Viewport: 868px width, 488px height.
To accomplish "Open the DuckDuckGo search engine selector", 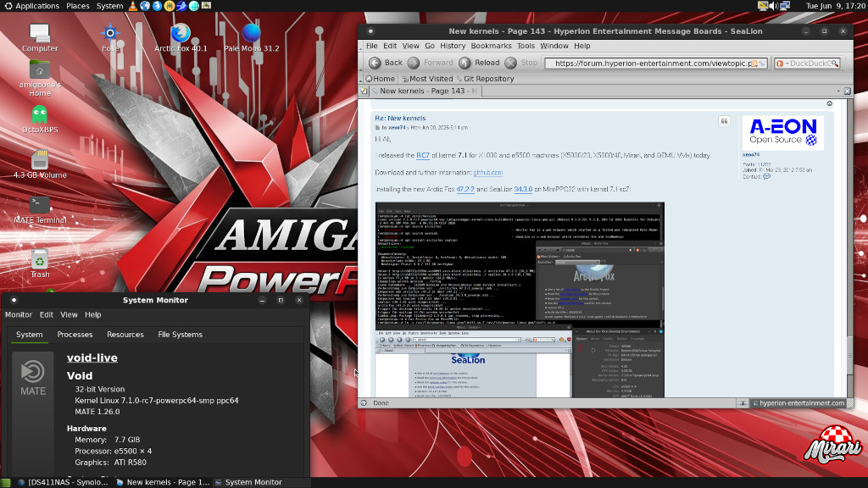I will tap(781, 64).
